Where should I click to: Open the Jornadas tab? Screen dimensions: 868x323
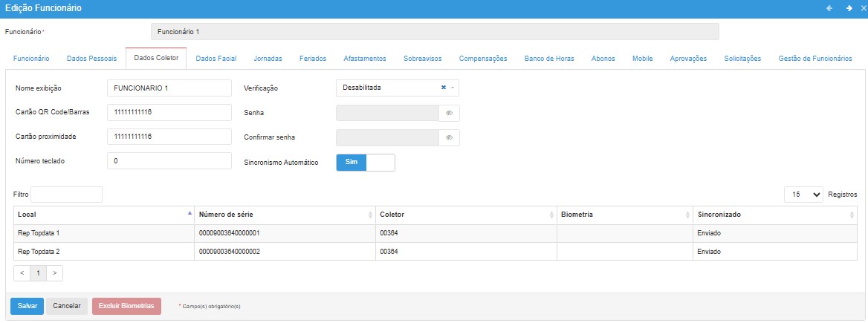(x=268, y=59)
